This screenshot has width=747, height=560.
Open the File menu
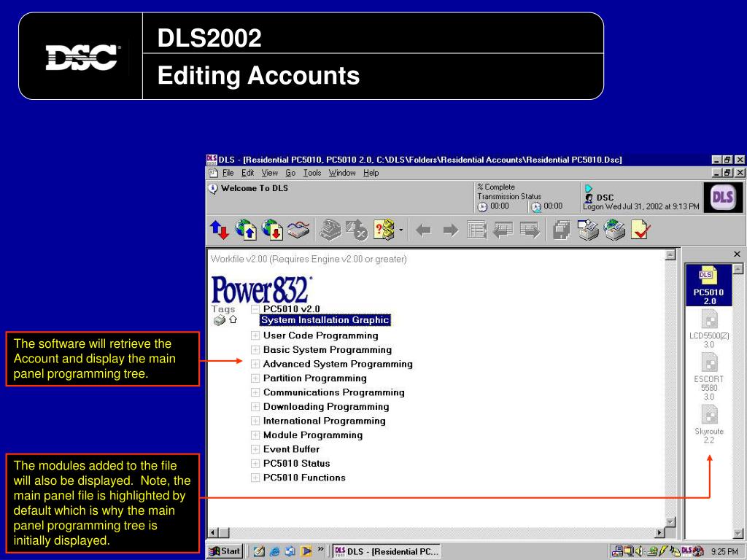coord(228,173)
